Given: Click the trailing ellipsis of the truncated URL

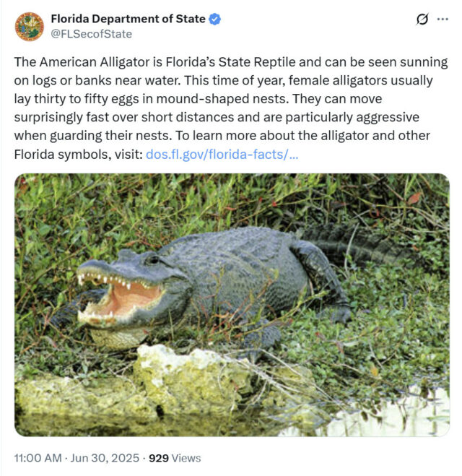Looking at the screenshot, I should coord(294,156).
